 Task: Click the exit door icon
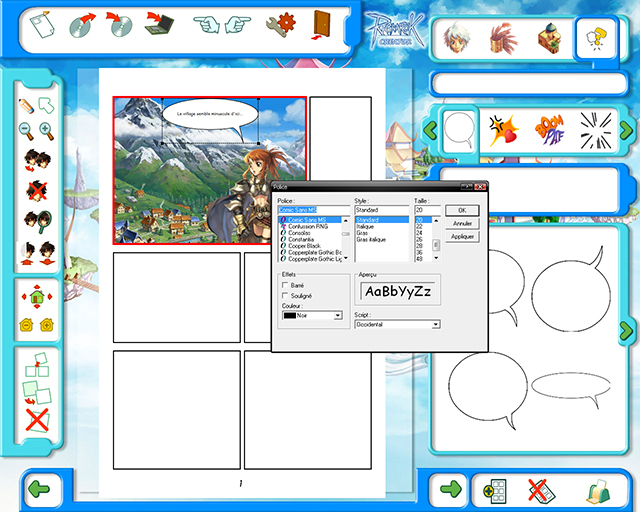[x=321, y=25]
